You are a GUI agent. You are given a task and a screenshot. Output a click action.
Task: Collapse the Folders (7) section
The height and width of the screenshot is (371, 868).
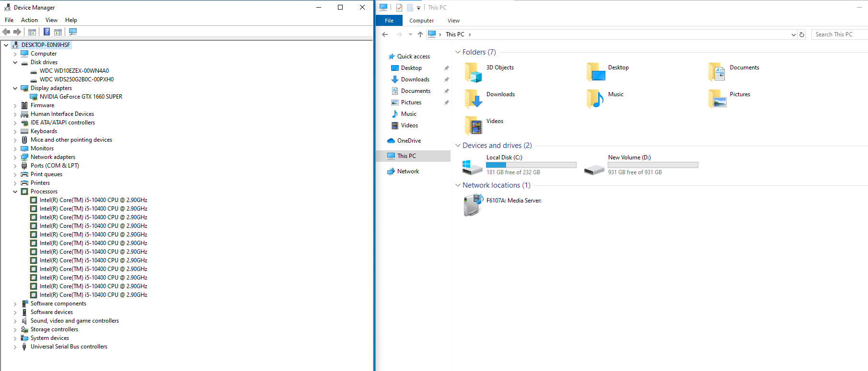[458, 52]
